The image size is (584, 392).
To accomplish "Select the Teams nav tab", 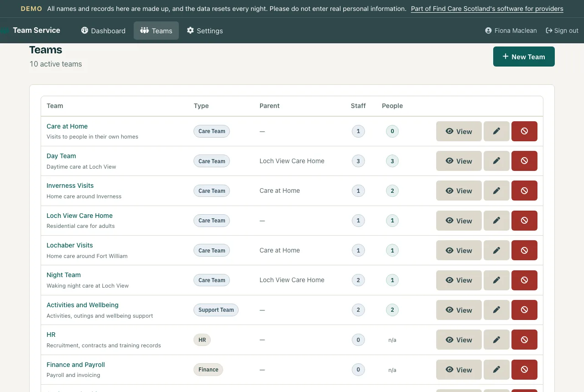I will (156, 31).
